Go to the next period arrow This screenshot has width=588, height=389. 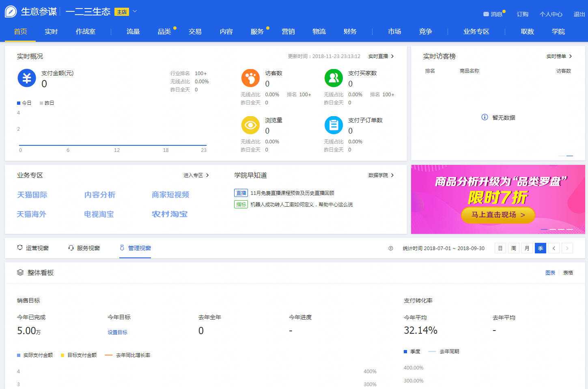click(x=567, y=248)
